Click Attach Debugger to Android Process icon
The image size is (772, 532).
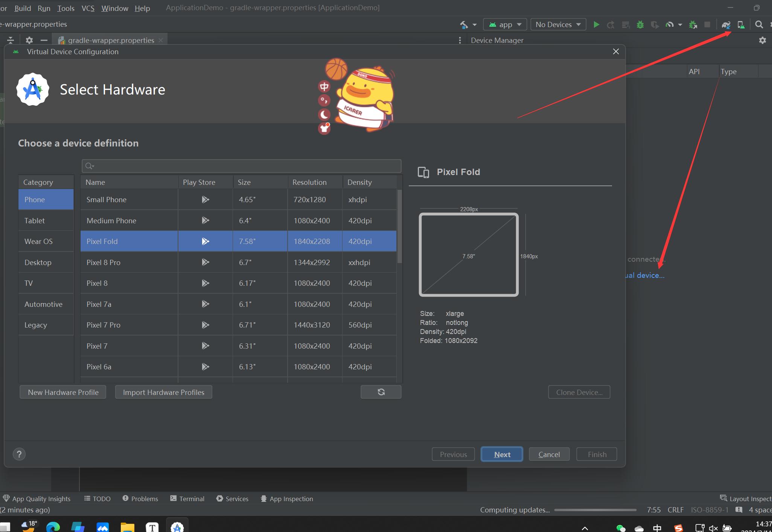[x=693, y=25]
